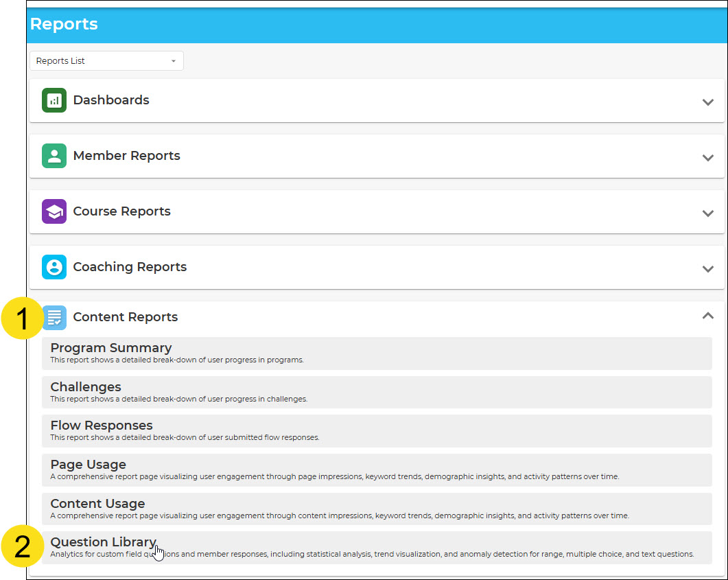Open the Reports List dropdown
The height and width of the screenshot is (580, 728).
pos(106,61)
